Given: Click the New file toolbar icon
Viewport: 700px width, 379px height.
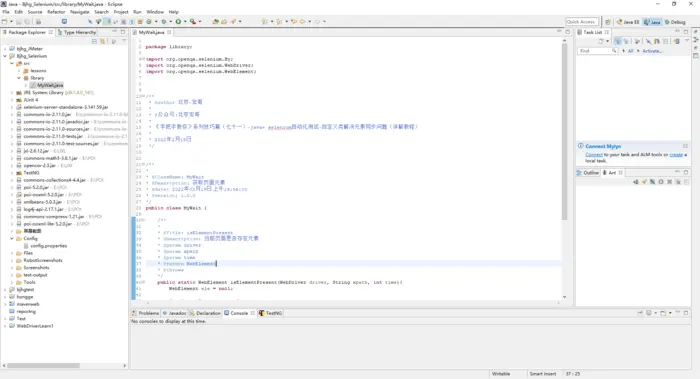Looking at the screenshot, I should [x=4, y=21].
